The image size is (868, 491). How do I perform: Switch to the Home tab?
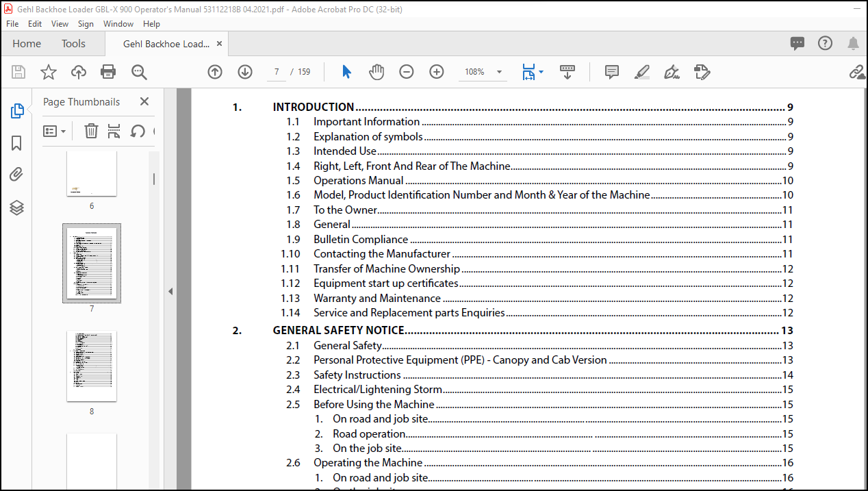coord(27,44)
